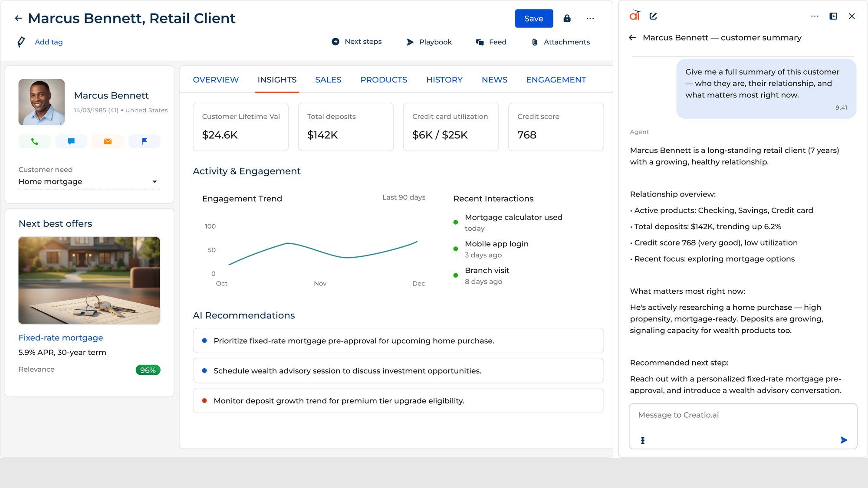The height and width of the screenshot is (488, 868).
Task: Click Marcus Bennett's profile photo
Action: pos(42,102)
